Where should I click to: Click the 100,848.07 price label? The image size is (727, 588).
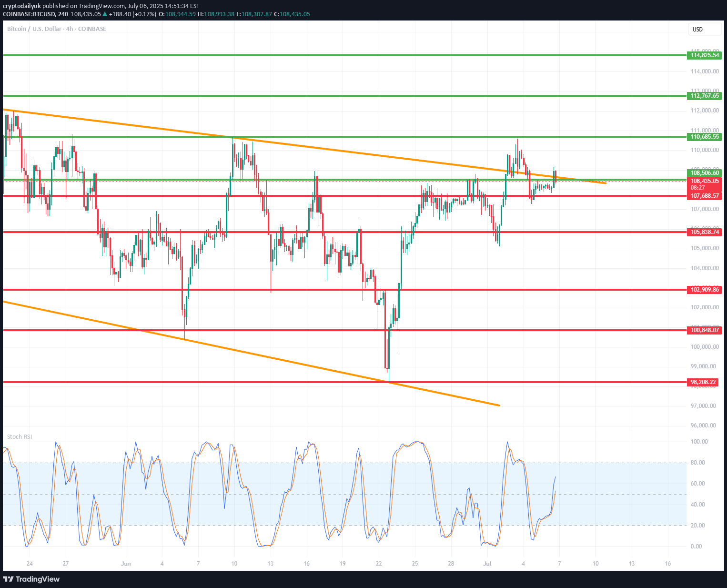click(x=705, y=330)
